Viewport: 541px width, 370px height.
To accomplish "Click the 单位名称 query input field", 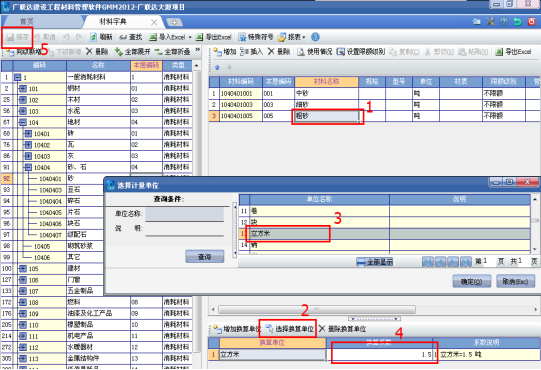I will coord(185,214).
